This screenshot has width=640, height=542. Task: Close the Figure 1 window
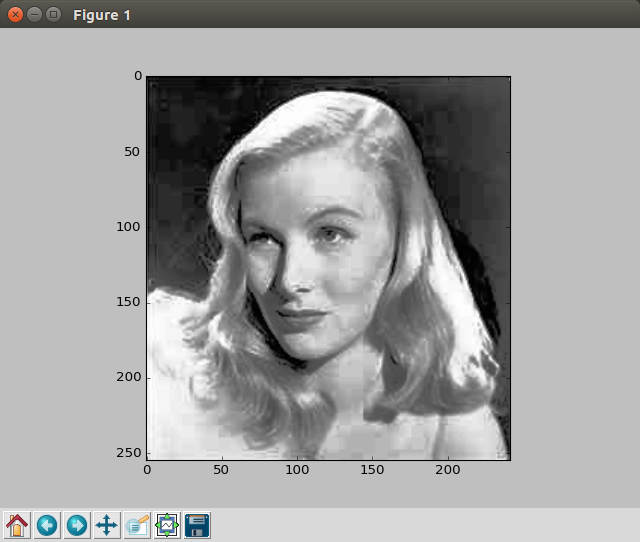click(x=16, y=15)
